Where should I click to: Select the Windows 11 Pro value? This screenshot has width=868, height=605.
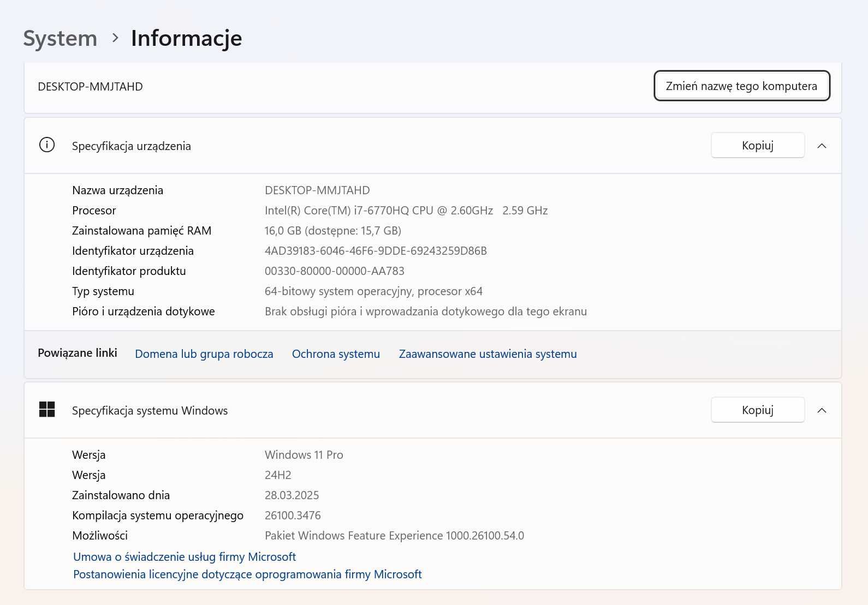[x=304, y=454]
